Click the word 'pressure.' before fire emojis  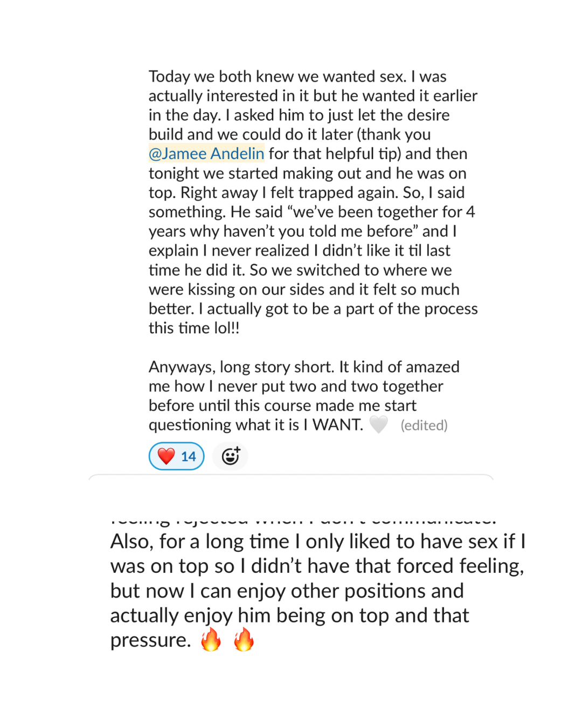point(150,640)
